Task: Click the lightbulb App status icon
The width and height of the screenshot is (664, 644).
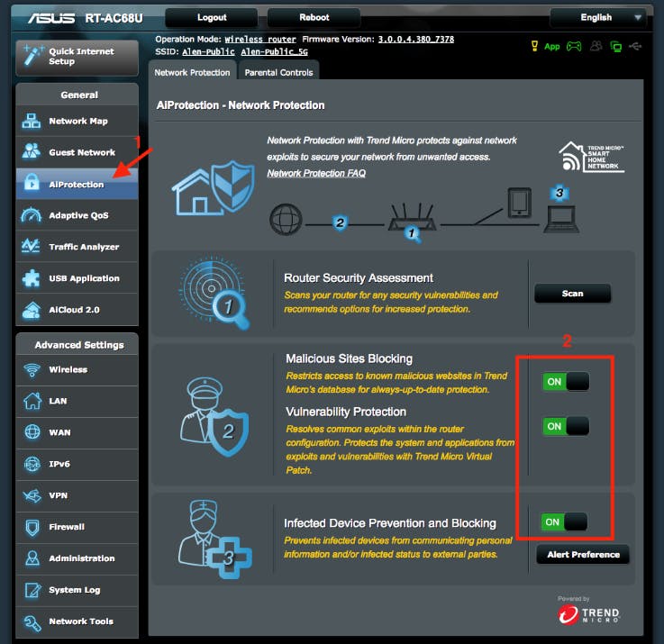Action: coord(534,46)
